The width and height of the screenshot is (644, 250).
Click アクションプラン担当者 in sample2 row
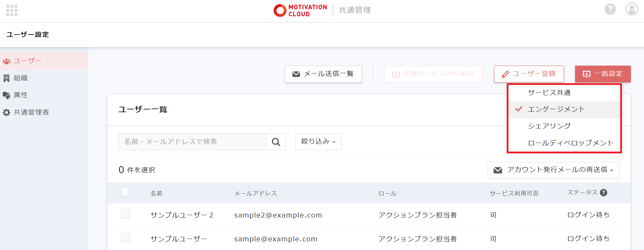pos(417,215)
